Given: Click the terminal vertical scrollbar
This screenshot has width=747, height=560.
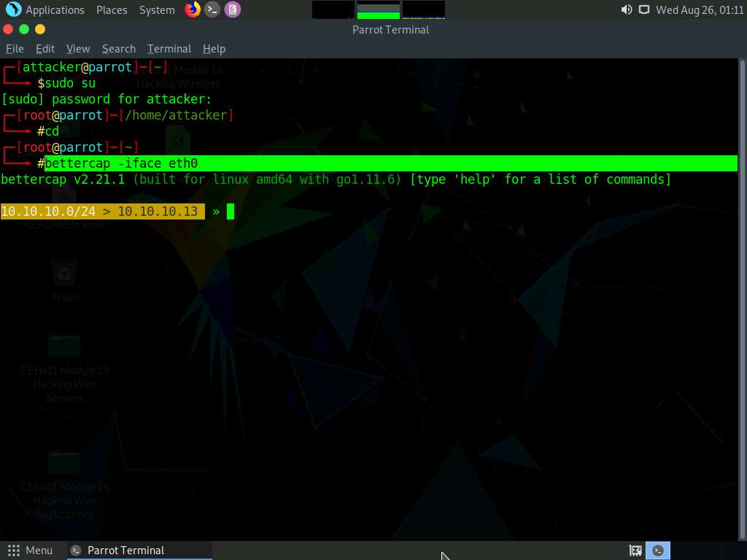Looking at the screenshot, I should click(742, 299).
